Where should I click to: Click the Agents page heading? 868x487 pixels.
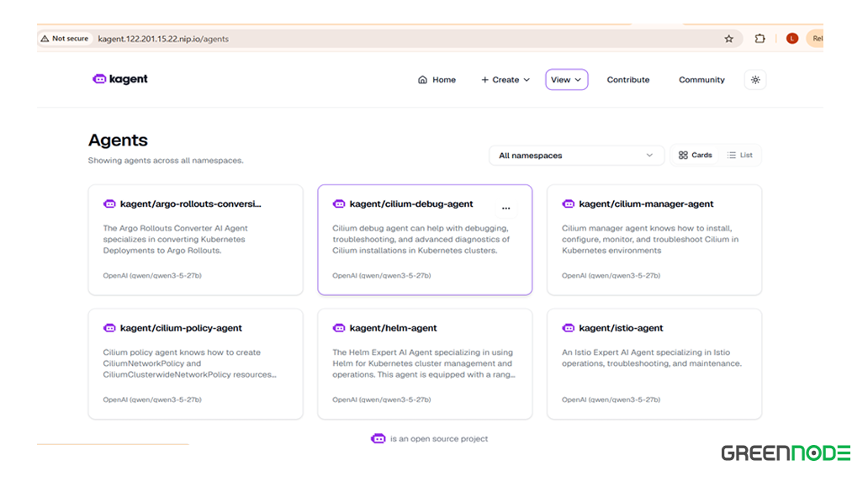coord(118,140)
